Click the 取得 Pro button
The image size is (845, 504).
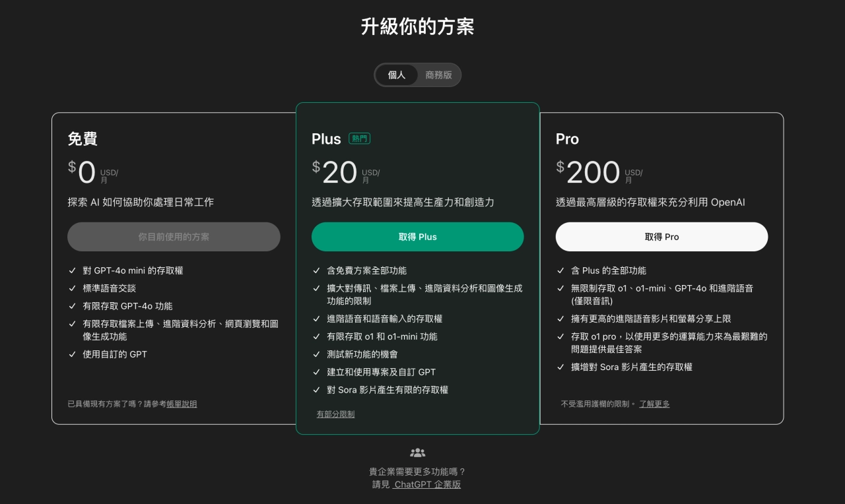661,237
